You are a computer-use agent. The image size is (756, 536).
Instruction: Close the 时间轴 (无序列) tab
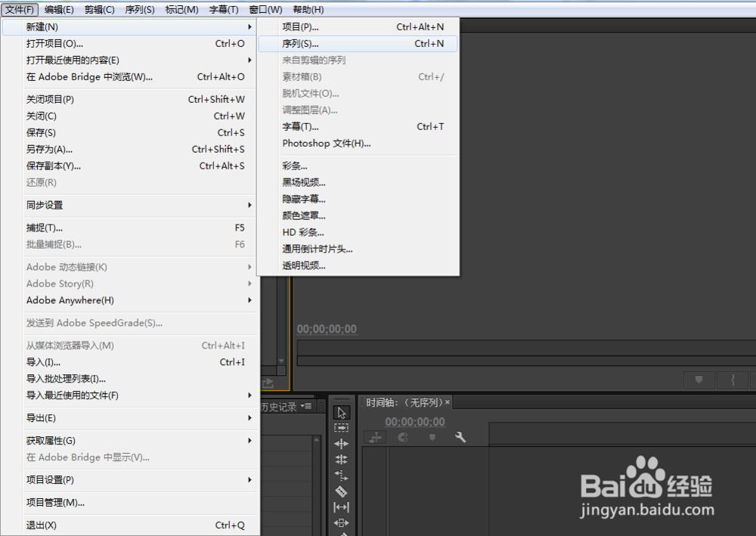pos(448,402)
